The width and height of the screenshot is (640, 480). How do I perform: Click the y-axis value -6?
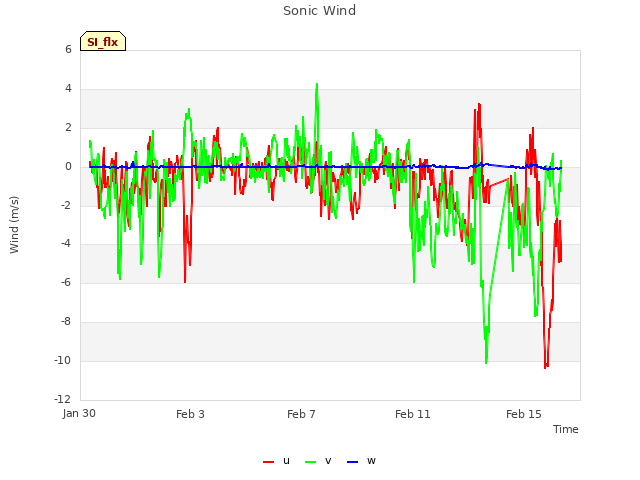[x=66, y=282]
